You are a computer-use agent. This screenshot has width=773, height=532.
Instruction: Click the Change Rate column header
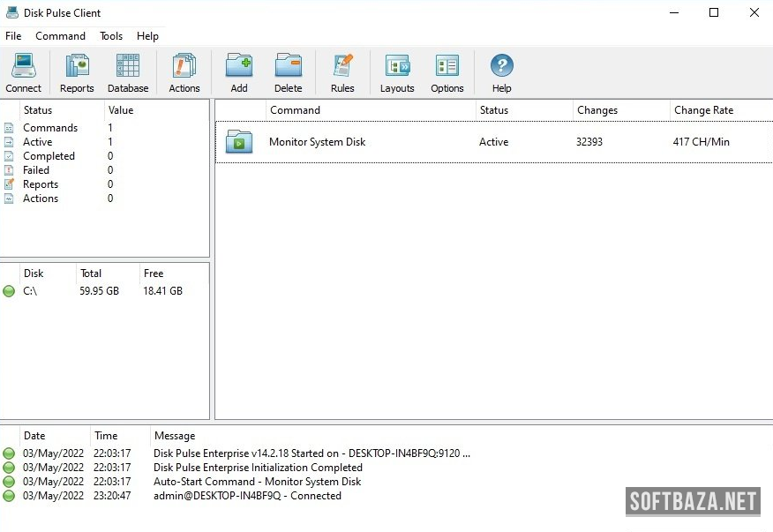[x=703, y=110]
